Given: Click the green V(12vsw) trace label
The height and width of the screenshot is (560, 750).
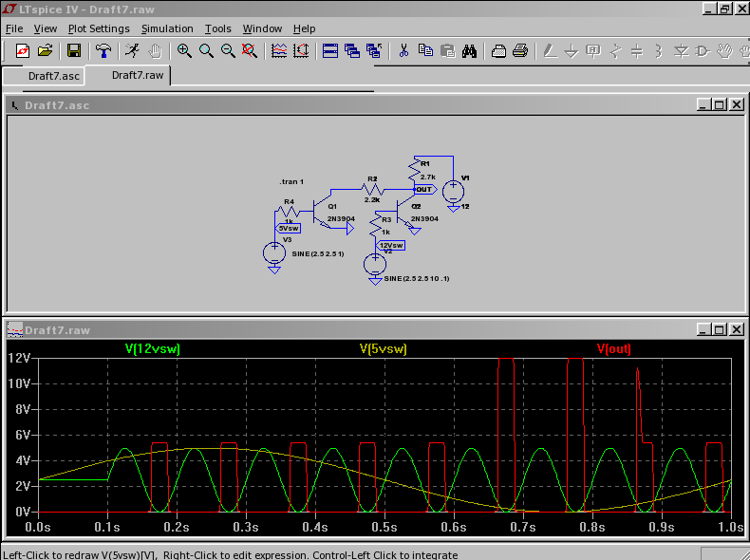Looking at the screenshot, I should pyautogui.click(x=152, y=349).
